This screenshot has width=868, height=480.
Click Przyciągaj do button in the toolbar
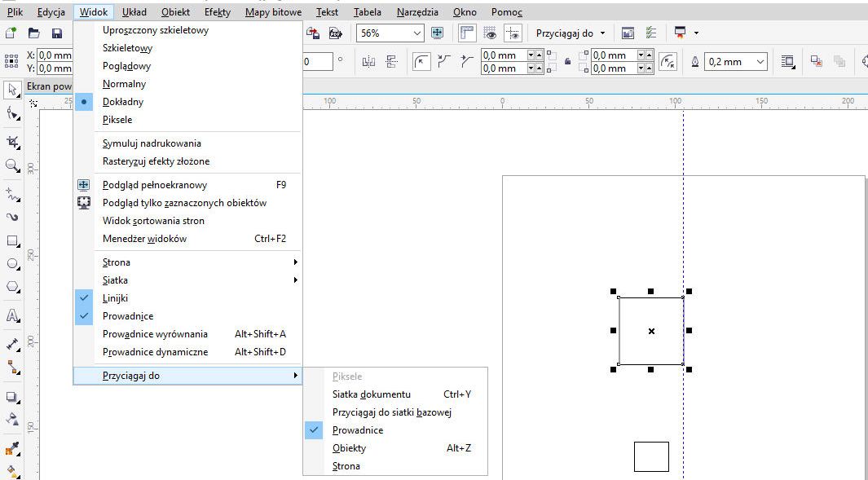click(x=570, y=33)
